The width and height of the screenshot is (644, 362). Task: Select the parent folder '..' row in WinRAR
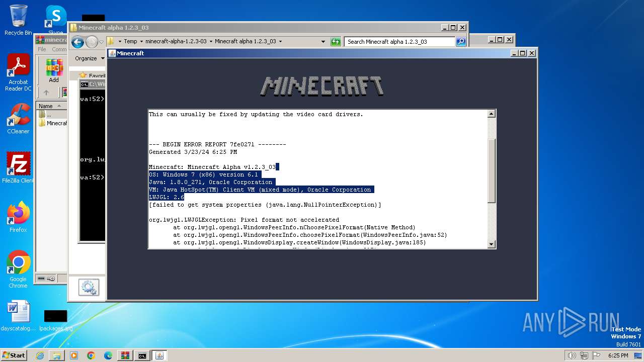click(52, 115)
